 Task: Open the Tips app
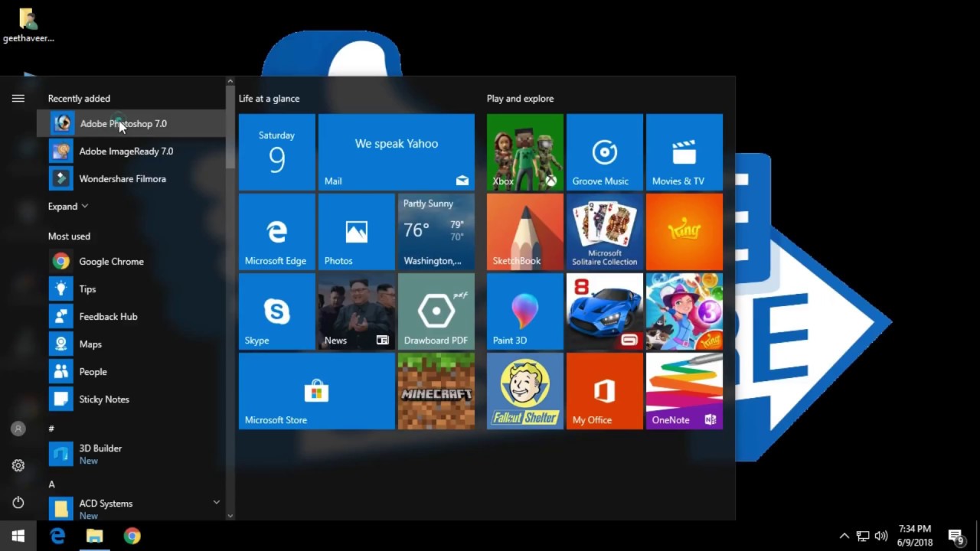[131, 289]
